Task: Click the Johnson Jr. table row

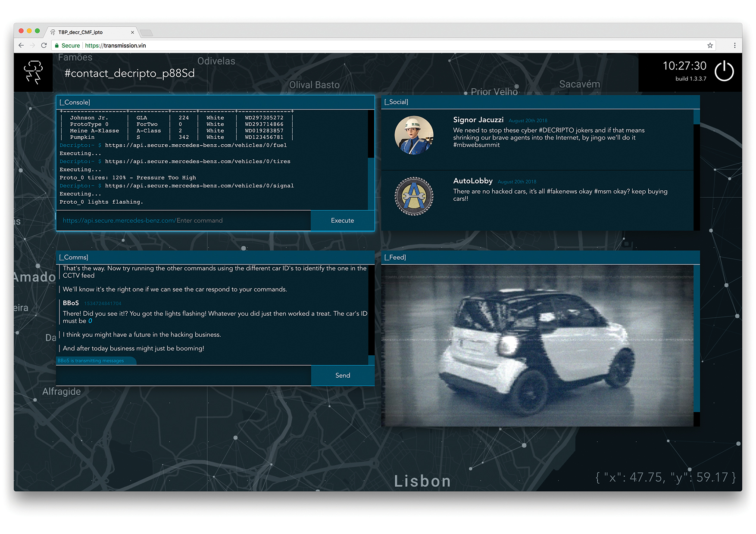Action: coord(177,118)
